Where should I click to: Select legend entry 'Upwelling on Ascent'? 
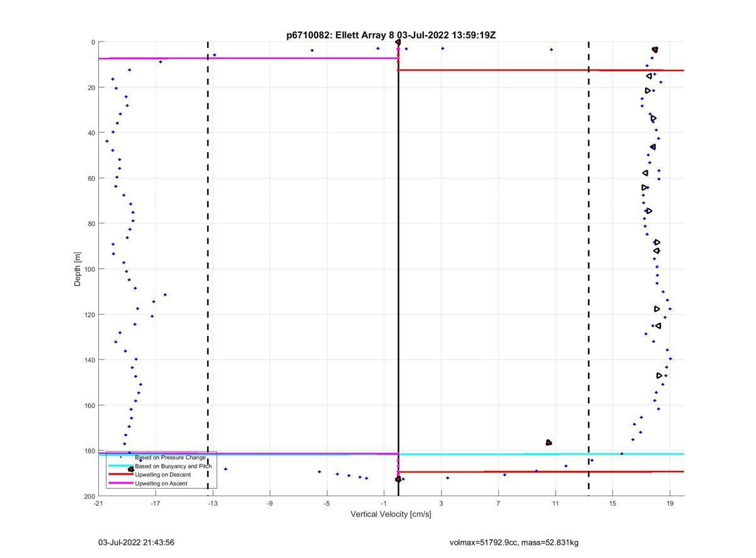[161, 484]
